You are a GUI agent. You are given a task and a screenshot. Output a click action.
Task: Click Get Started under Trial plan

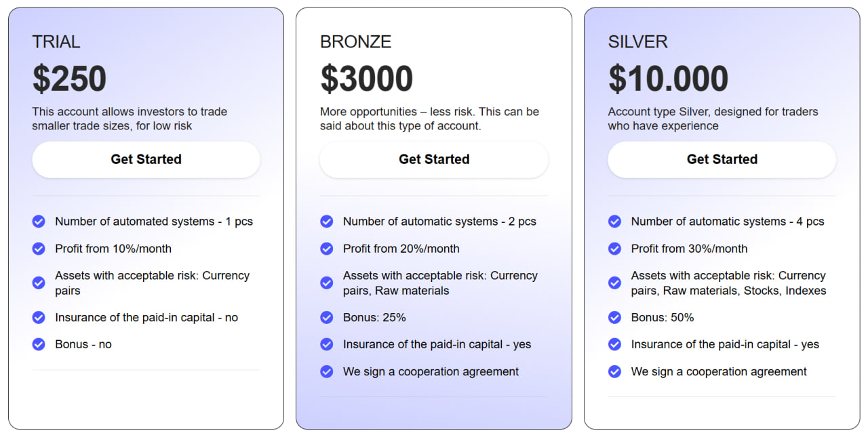(146, 160)
